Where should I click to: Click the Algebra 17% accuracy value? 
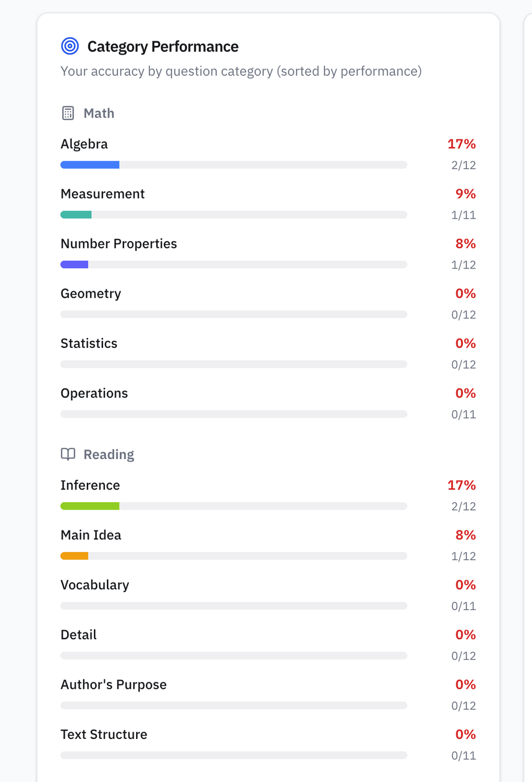(x=462, y=144)
